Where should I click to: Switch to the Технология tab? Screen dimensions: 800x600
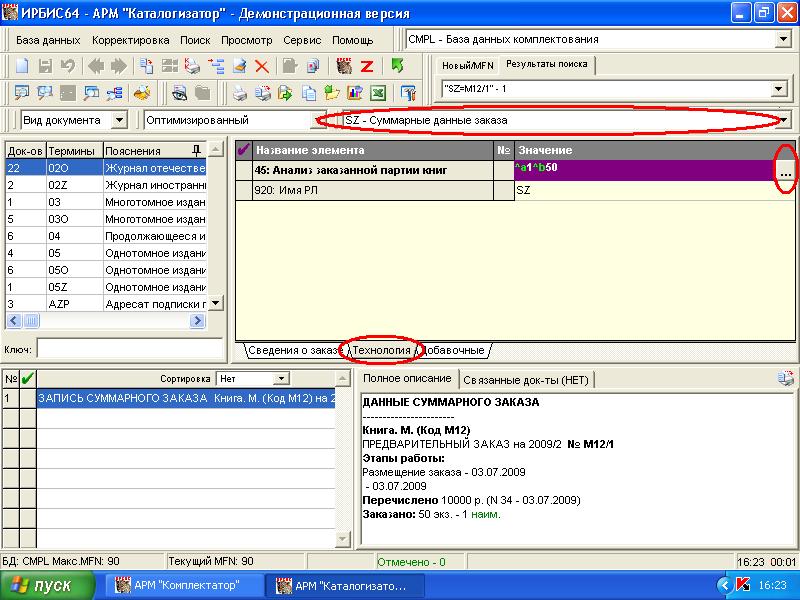tap(380, 351)
